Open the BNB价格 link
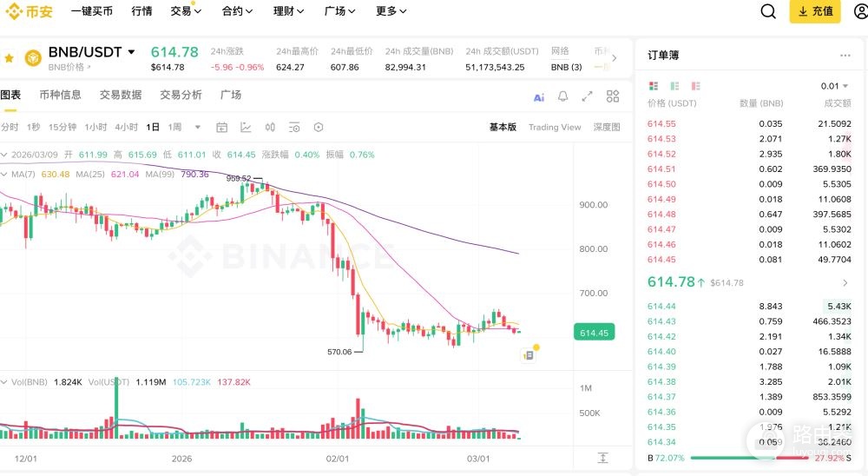 (69, 67)
